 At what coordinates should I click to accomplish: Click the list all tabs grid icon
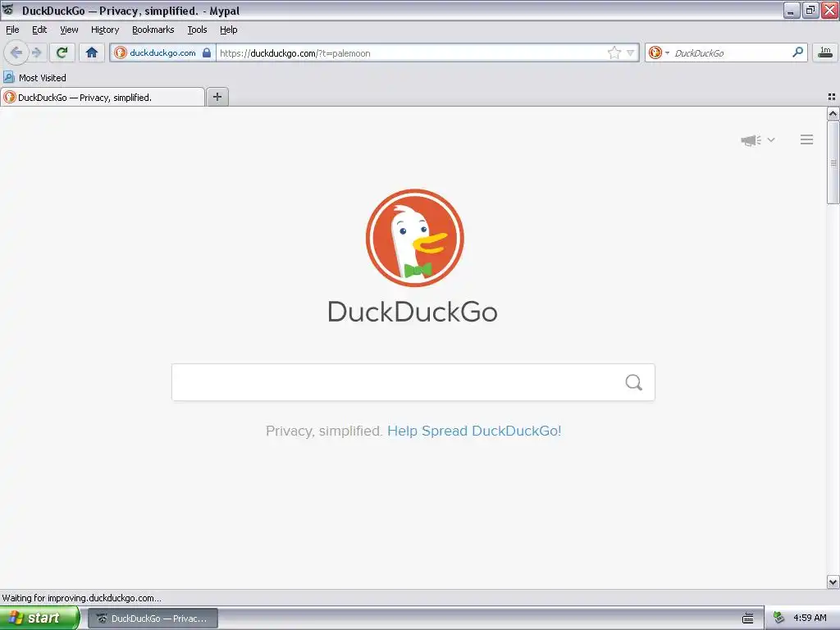[x=832, y=97]
